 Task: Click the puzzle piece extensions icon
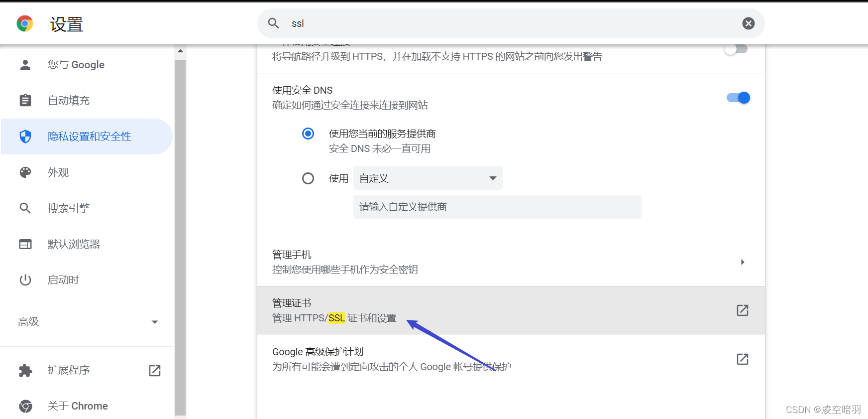[25, 370]
